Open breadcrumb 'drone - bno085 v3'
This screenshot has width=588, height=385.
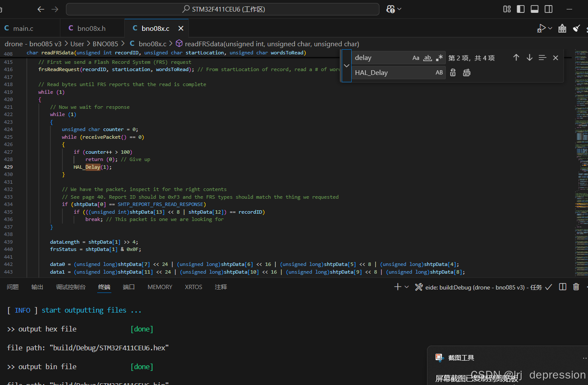coord(33,44)
